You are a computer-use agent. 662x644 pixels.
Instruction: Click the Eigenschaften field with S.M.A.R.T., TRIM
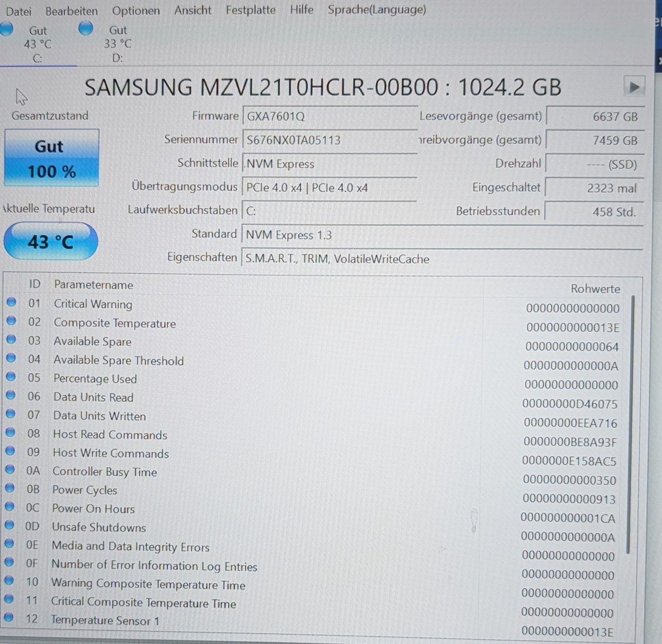pyautogui.click(x=442, y=259)
